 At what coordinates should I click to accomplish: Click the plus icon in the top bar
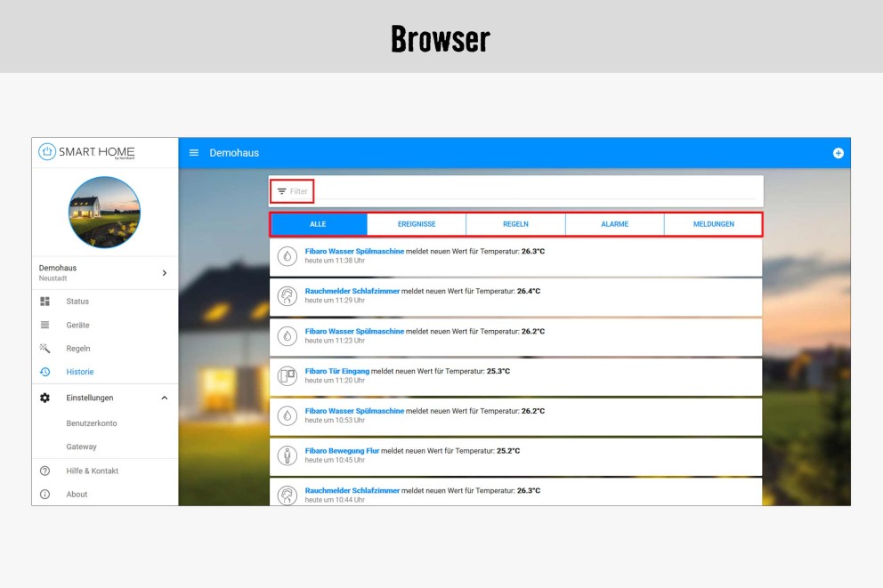coord(838,153)
